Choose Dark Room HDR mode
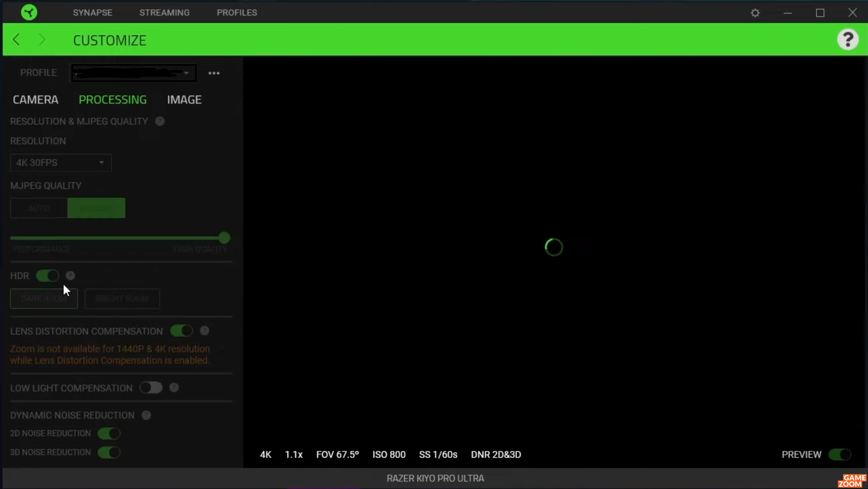Viewport: 868px width, 489px height. click(x=44, y=298)
